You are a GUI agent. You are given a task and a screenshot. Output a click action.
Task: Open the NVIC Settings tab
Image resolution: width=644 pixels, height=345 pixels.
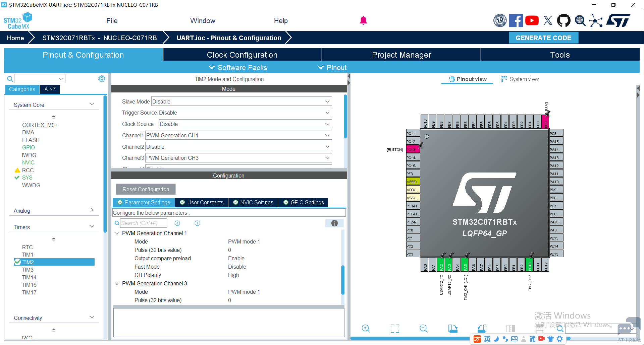click(253, 202)
